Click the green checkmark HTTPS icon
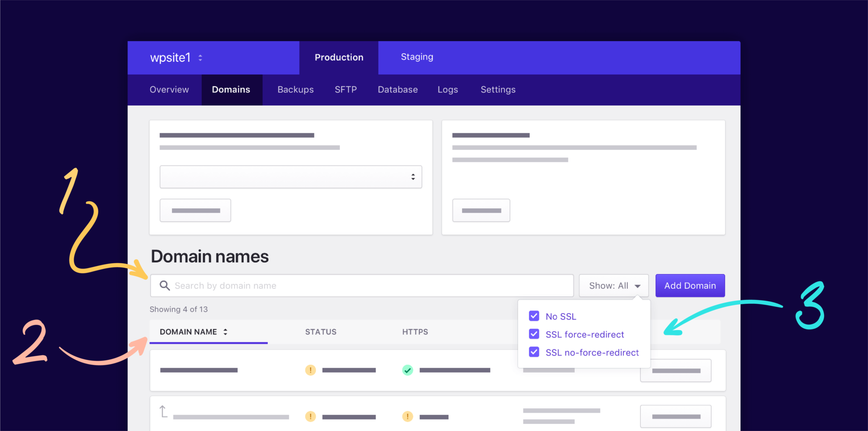 pyautogui.click(x=407, y=370)
